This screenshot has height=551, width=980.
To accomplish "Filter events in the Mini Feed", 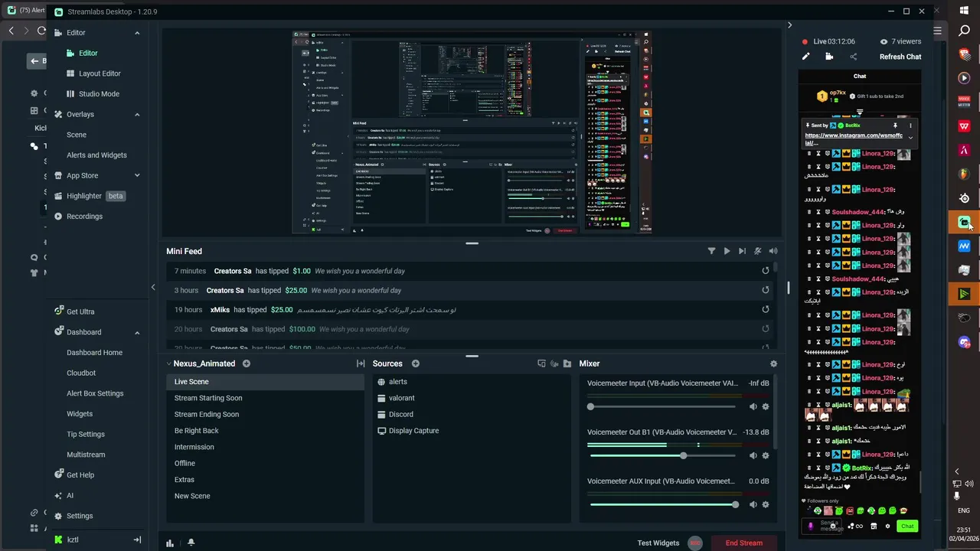I will click(711, 251).
